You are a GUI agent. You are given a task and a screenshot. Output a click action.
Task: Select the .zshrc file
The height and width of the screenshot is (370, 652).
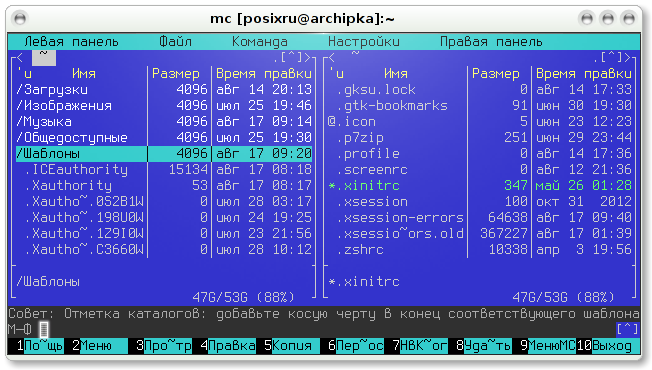[480, 249]
